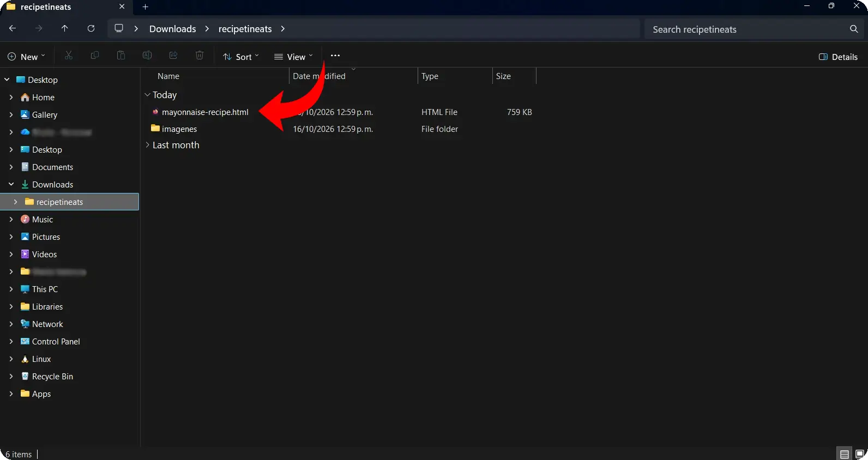868x460 pixels.
Task: Open Gallery in the navigation pane
Action: click(44, 114)
